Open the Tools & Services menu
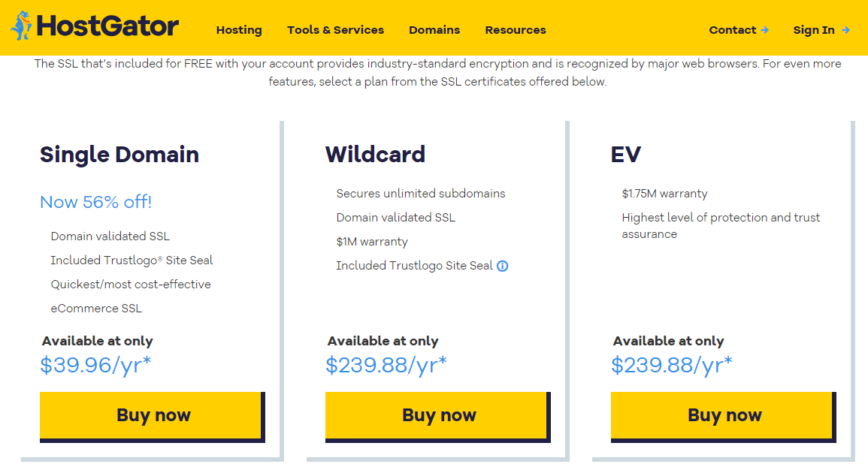Screen dimensions: 868x473 pyautogui.click(x=335, y=30)
